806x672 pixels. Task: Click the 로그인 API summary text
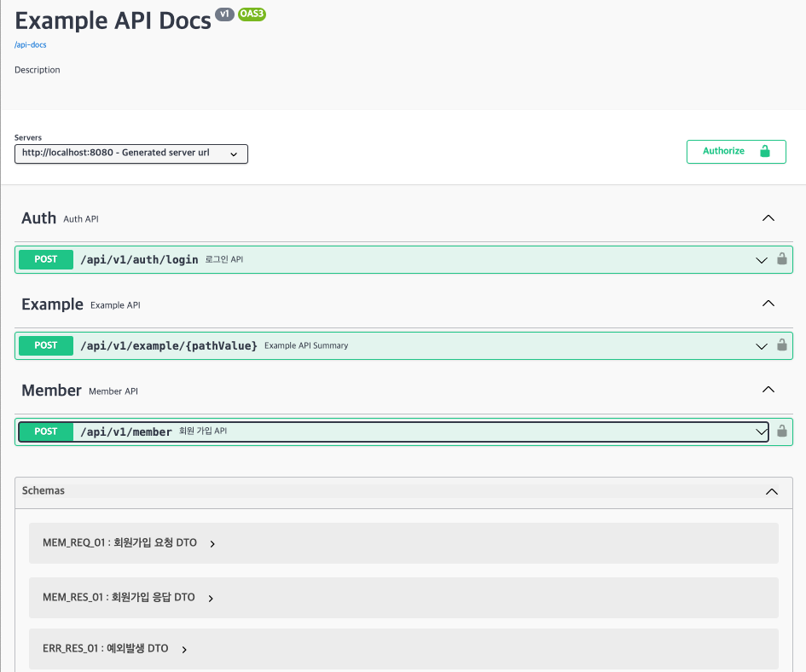(224, 259)
